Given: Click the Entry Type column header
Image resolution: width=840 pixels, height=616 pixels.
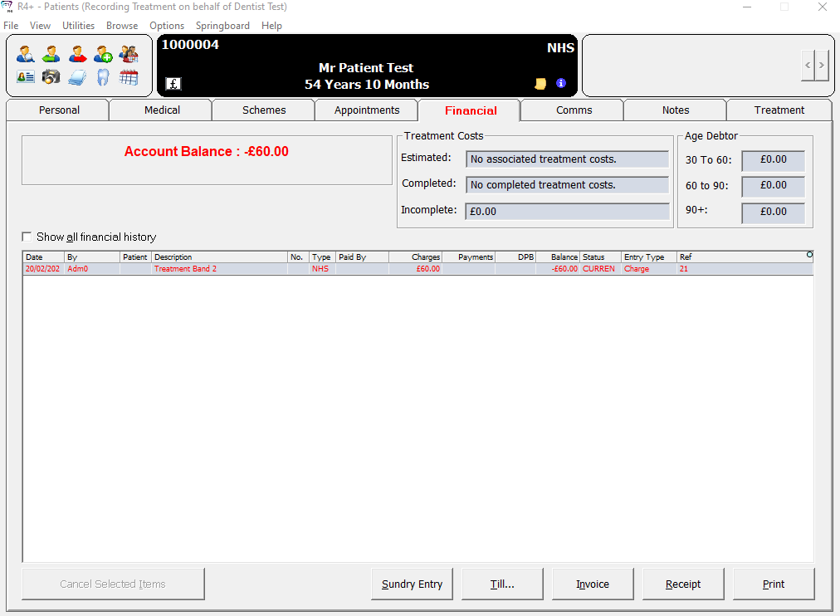Looking at the screenshot, I should point(649,257).
